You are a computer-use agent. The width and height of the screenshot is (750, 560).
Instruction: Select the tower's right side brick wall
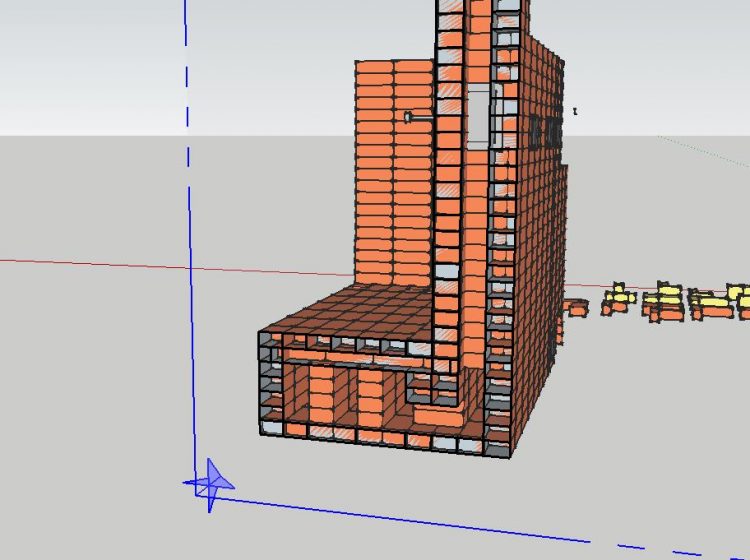pyautogui.click(x=535, y=250)
